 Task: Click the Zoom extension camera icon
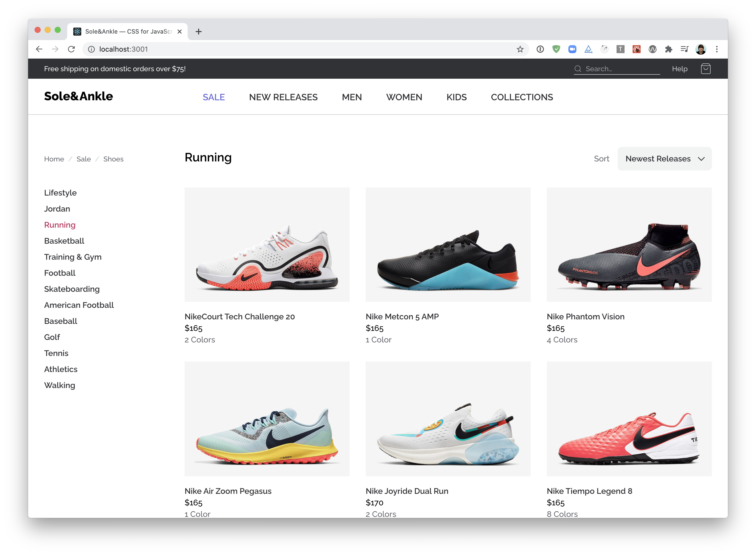click(x=572, y=49)
